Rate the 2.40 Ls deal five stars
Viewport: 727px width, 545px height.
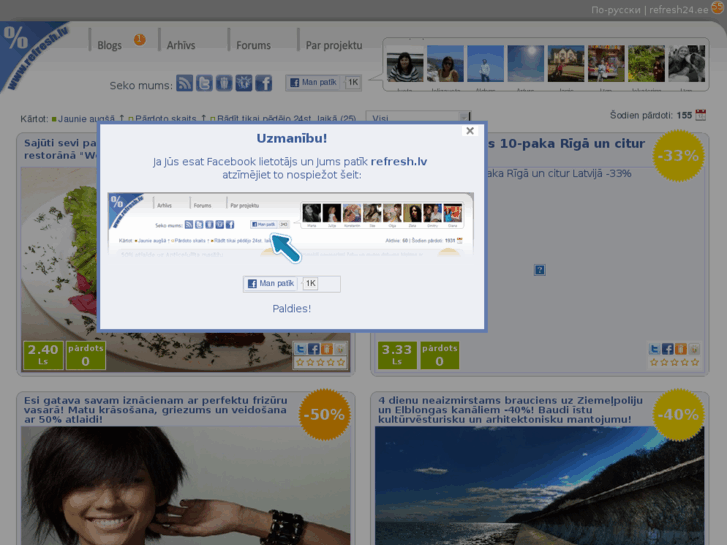click(341, 362)
